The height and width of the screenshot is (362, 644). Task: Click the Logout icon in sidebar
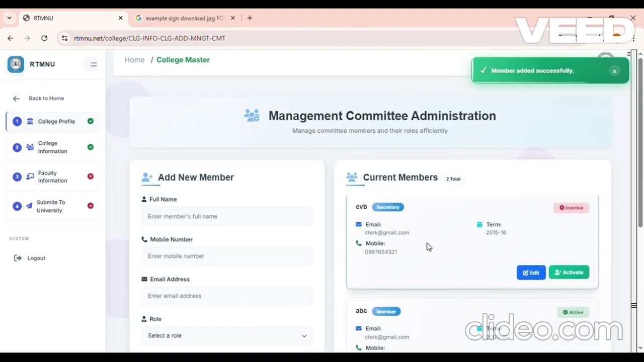coord(18,258)
